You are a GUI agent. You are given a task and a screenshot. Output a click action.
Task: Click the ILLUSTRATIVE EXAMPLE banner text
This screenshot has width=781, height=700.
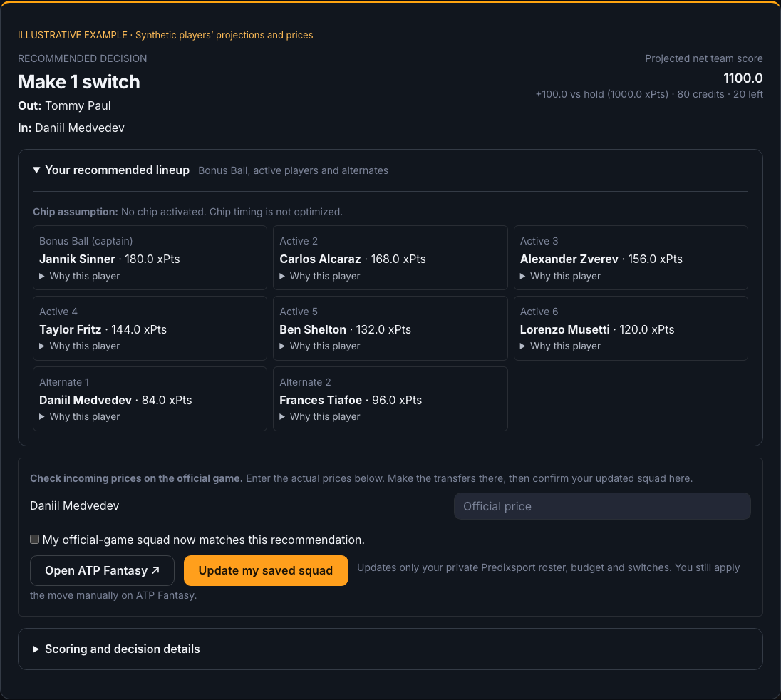click(x=165, y=36)
